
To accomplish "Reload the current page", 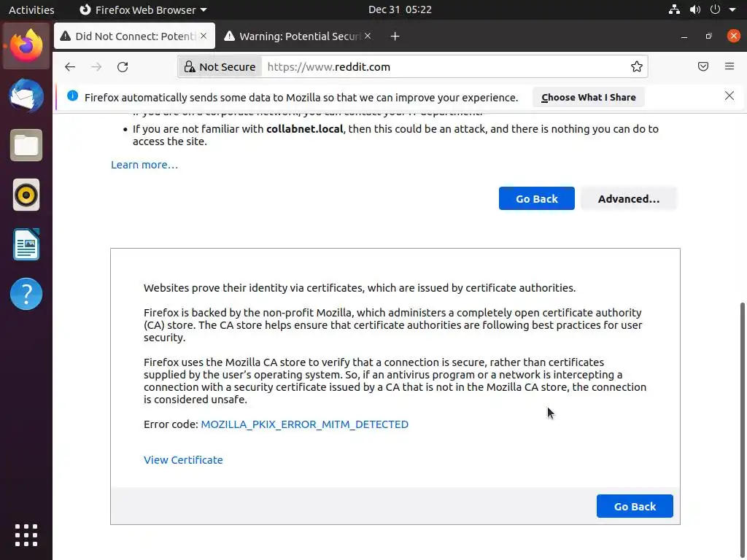I will pyautogui.click(x=123, y=66).
